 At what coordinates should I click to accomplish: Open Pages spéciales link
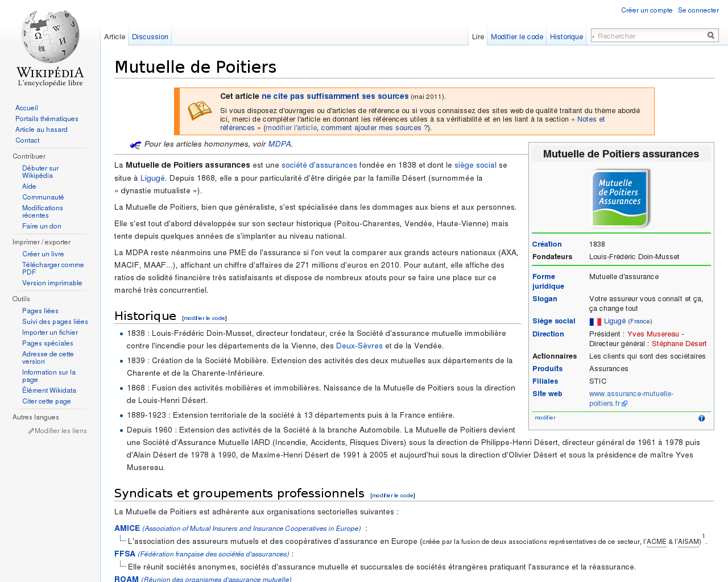pos(48,343)
